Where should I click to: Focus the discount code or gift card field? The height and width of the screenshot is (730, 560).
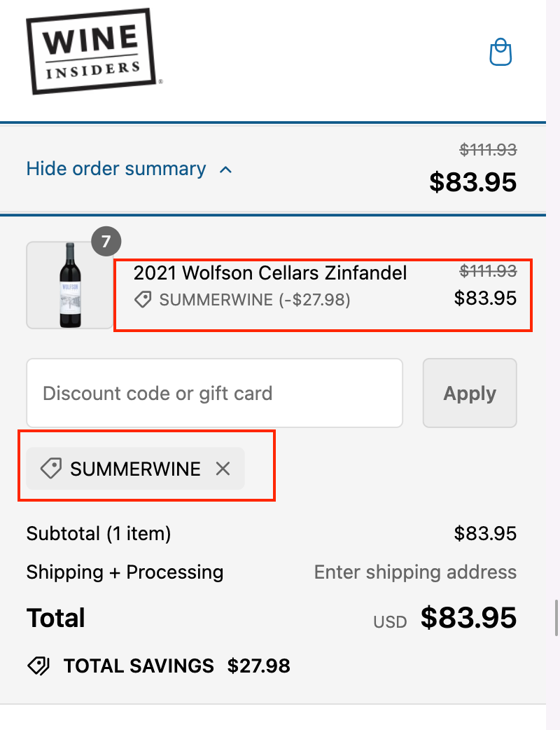click(214, 393)
